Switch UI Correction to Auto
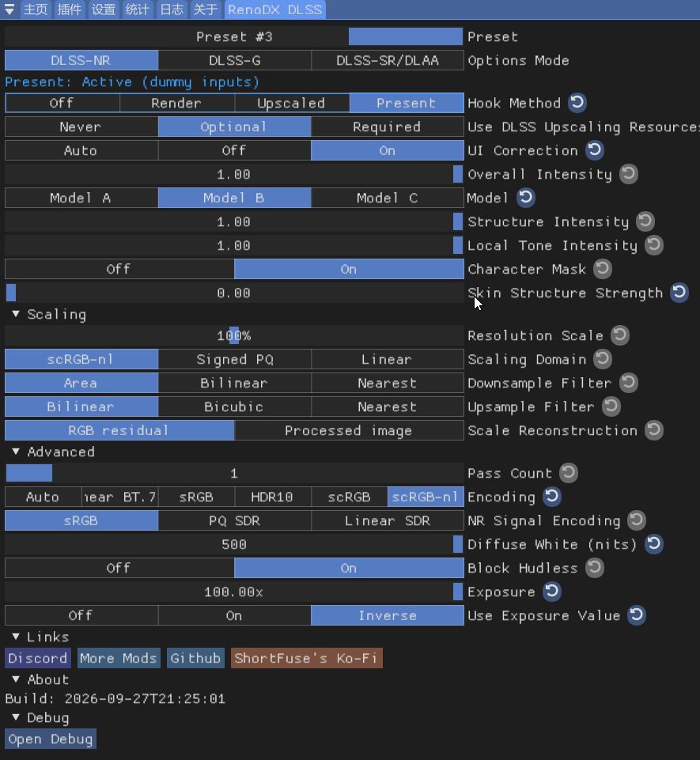Viewport: 700px width, 760px height. 81,150
